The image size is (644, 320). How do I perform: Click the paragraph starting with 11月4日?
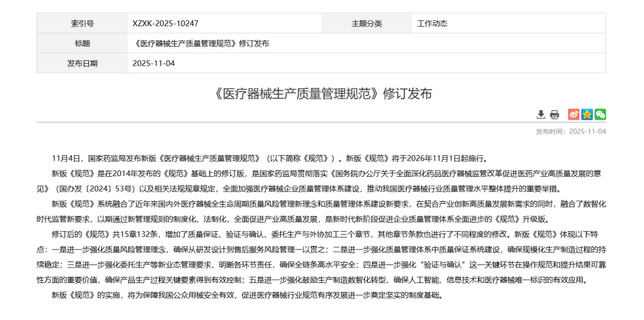pos(270,159)
